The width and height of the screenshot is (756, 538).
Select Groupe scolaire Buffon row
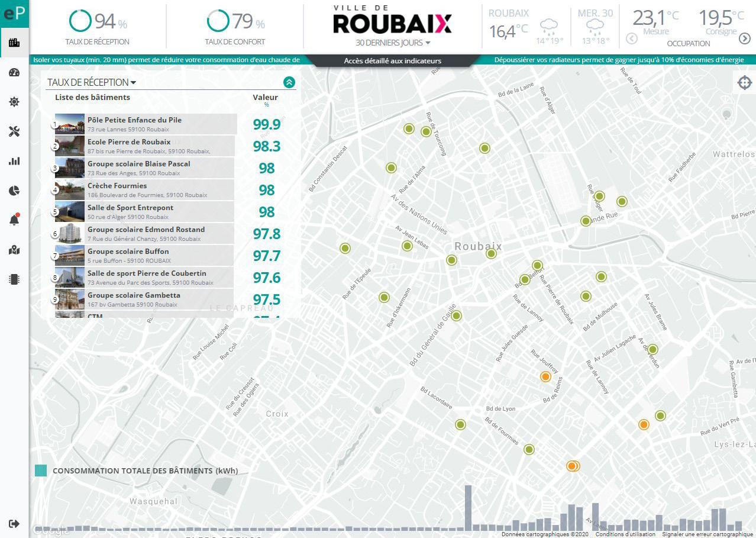click(x=144, y=256)
